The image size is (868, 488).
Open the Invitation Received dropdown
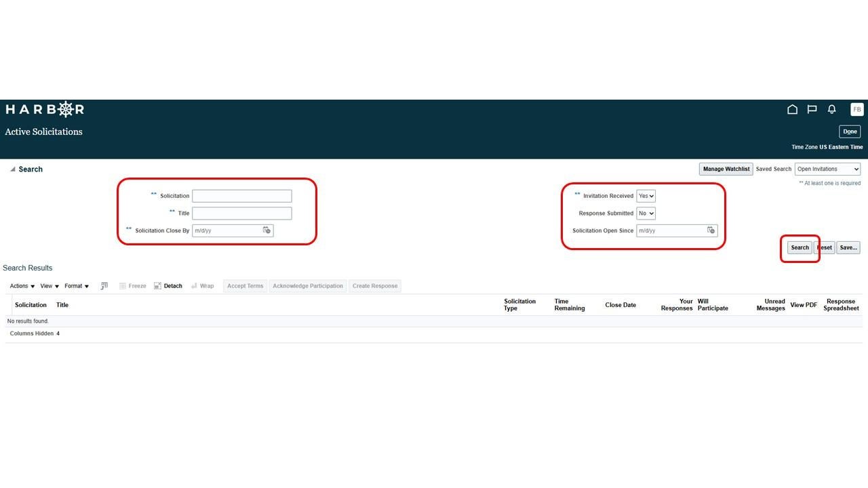click(x=646, y=196)
